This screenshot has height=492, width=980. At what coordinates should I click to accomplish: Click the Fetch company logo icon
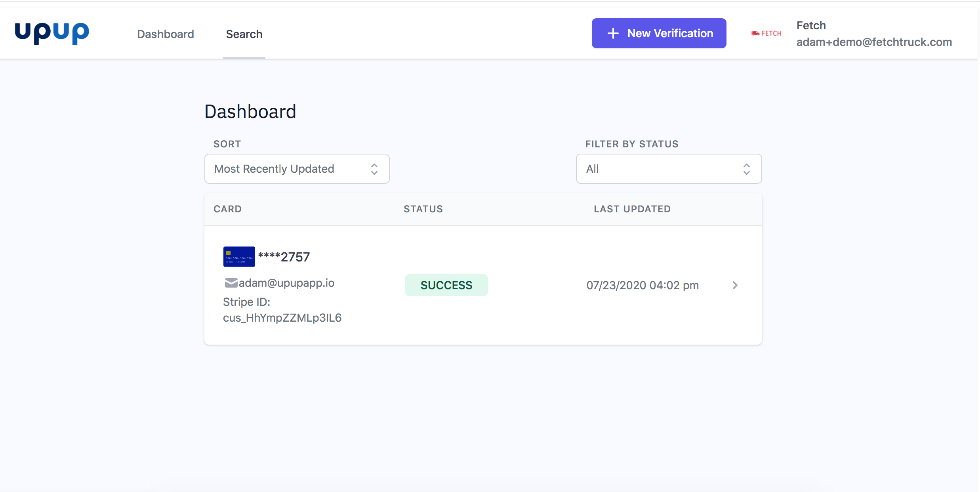766,33
